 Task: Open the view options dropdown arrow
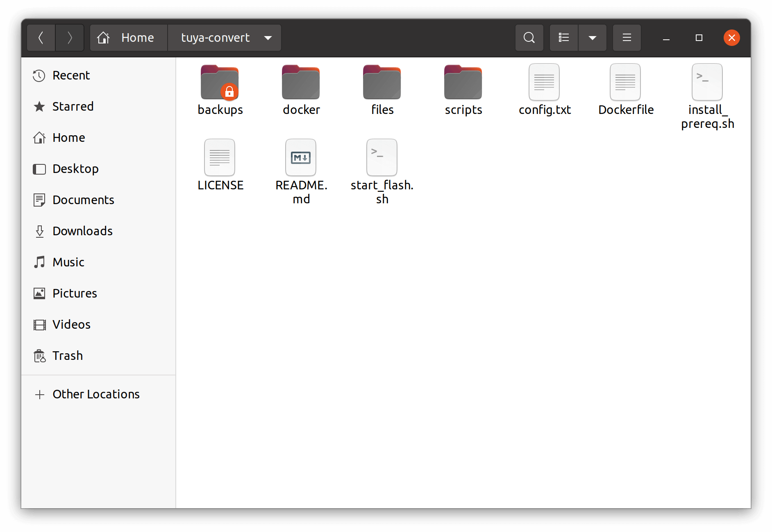[592, 38]
